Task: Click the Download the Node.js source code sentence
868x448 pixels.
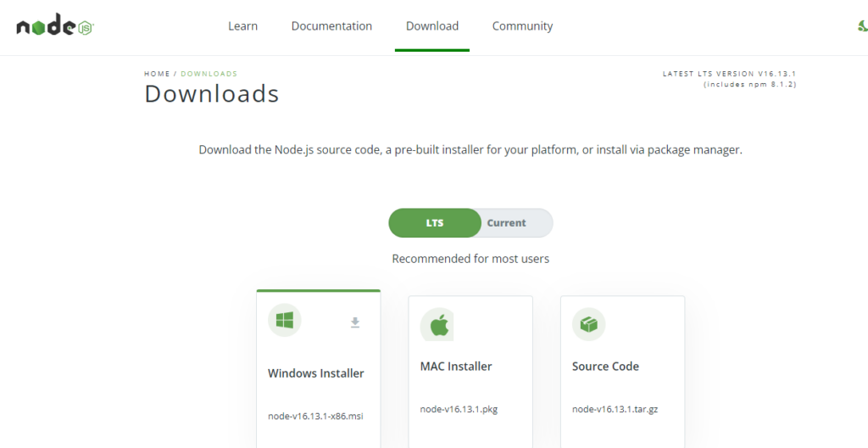Action: coord(470,149)
